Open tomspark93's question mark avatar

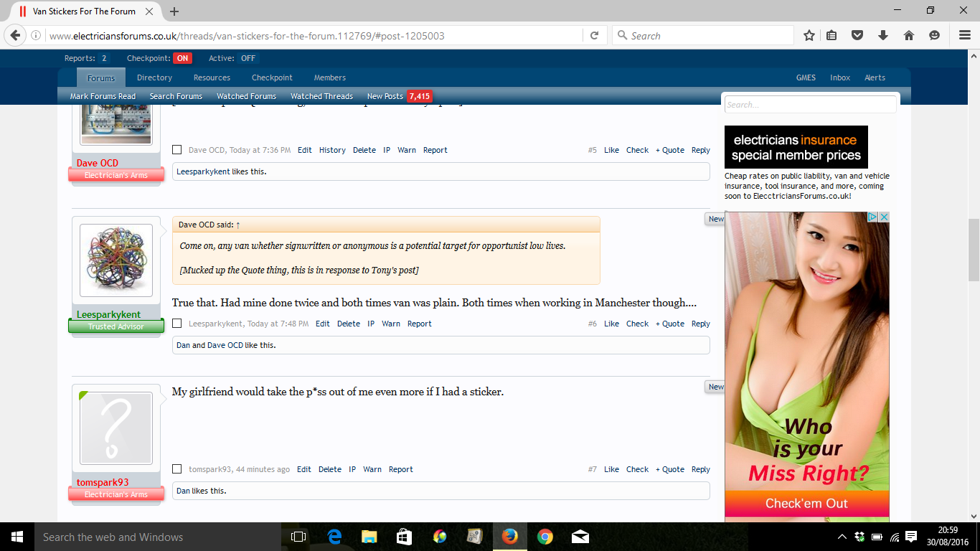[116, 428]
